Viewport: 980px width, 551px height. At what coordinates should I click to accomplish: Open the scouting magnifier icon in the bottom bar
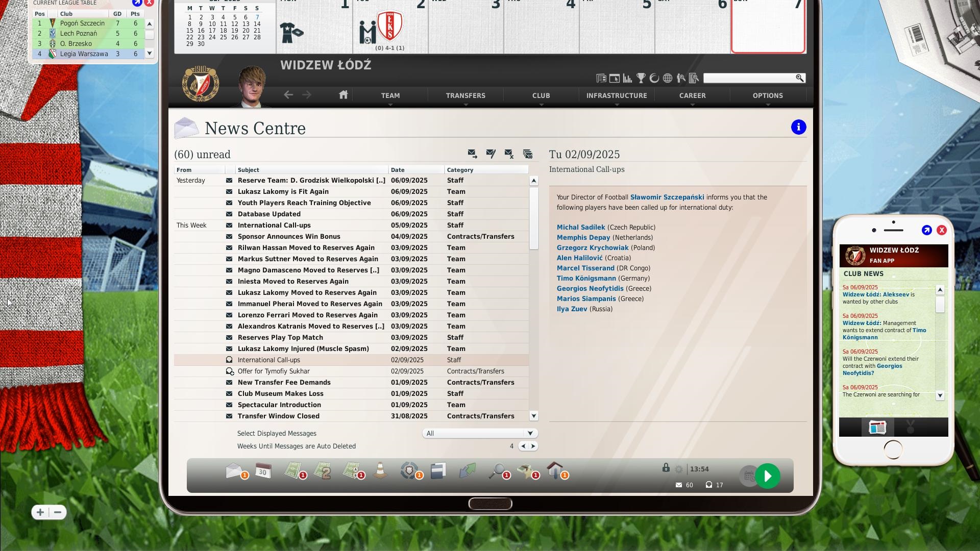click(498, 471)
